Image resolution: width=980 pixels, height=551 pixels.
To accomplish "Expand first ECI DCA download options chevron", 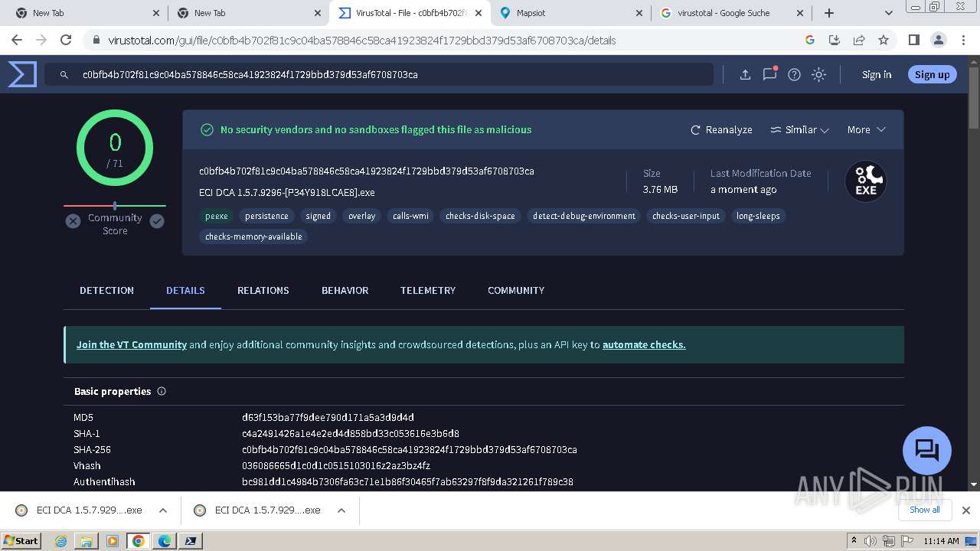I will pyautogui.click(x=163, y=510).
